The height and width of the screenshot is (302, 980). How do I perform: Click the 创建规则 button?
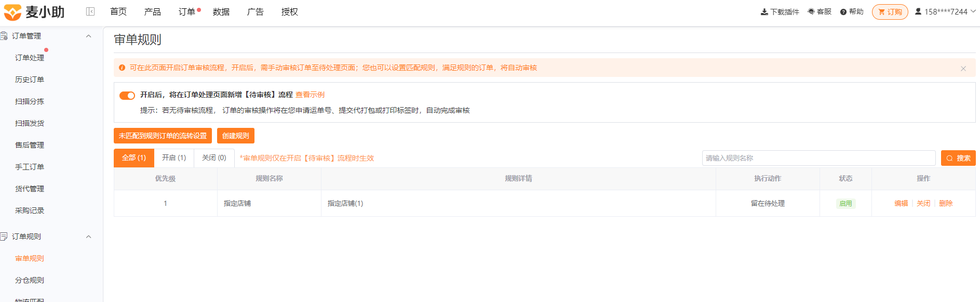(236, 136)
